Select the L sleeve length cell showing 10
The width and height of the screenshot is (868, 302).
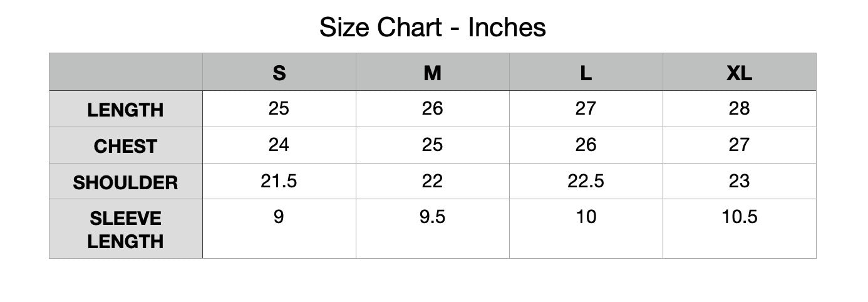[586, 217]
